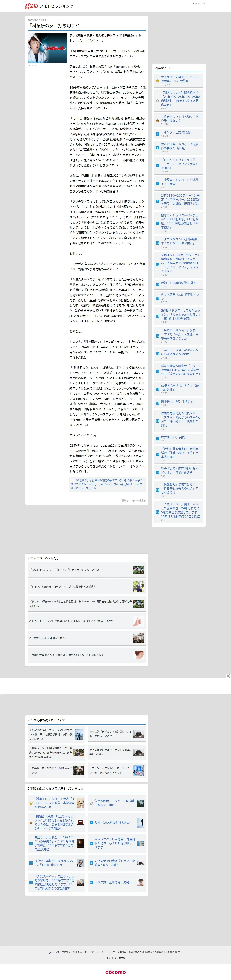
Task: Open footer gooトップ link
Action: 54,952
